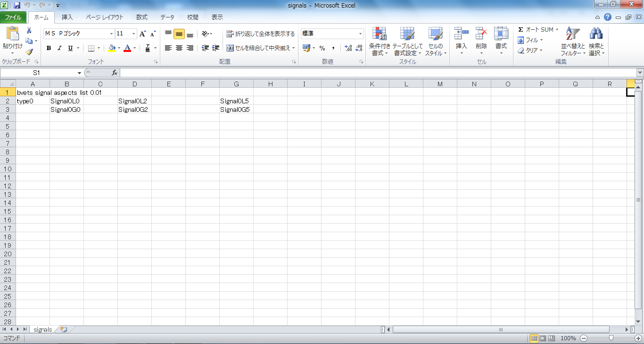This screenshot has height=344, width=644.
Task: Expand the font name dropdown list
Action: tap(111, 34)
